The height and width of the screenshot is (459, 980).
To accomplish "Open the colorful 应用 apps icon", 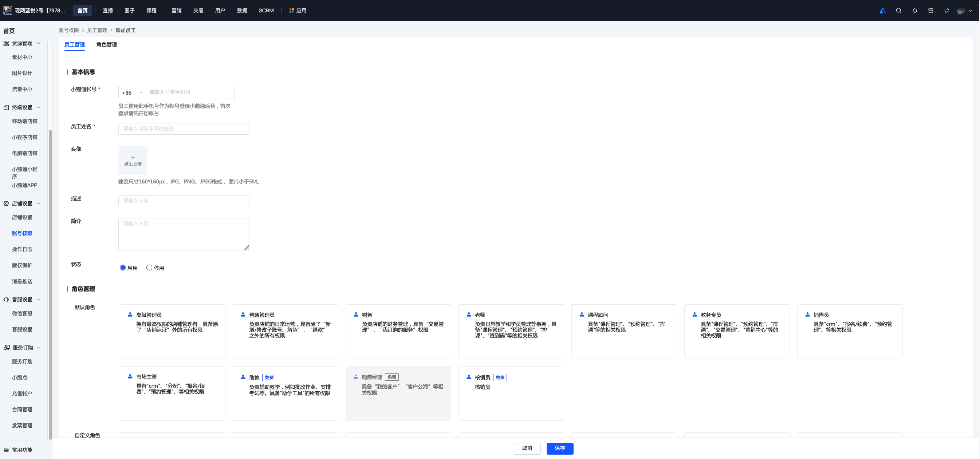I will pos(291,11).
